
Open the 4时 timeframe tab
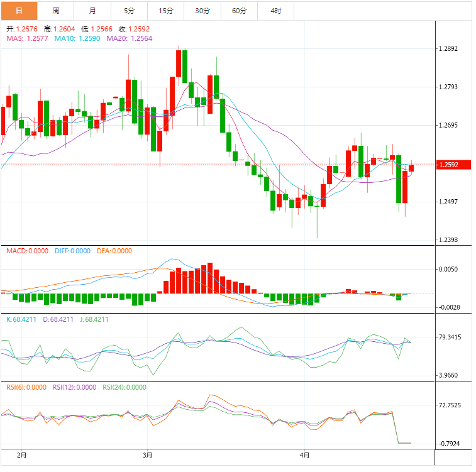click(276, 11)
